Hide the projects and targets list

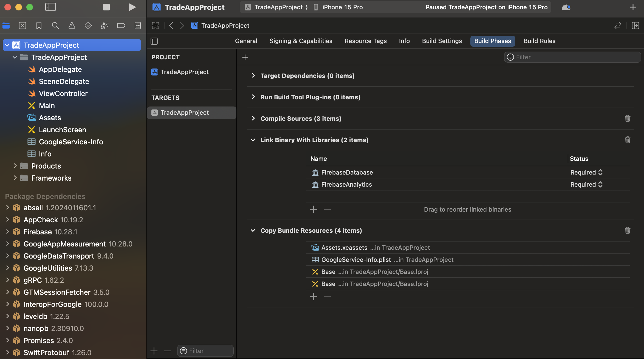tap(154, 41)
